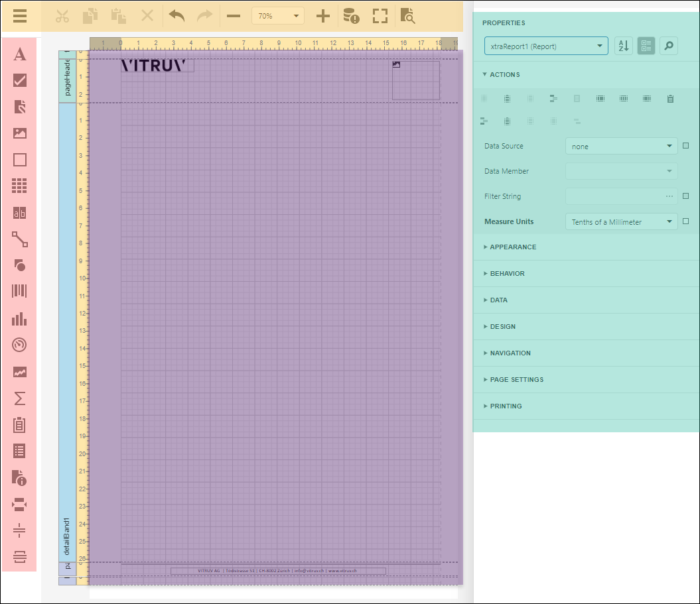Expand the PAGE SETTINGS category
This screenshot has width=700, height=604.
pyautogui.click(x=516, y=379)
